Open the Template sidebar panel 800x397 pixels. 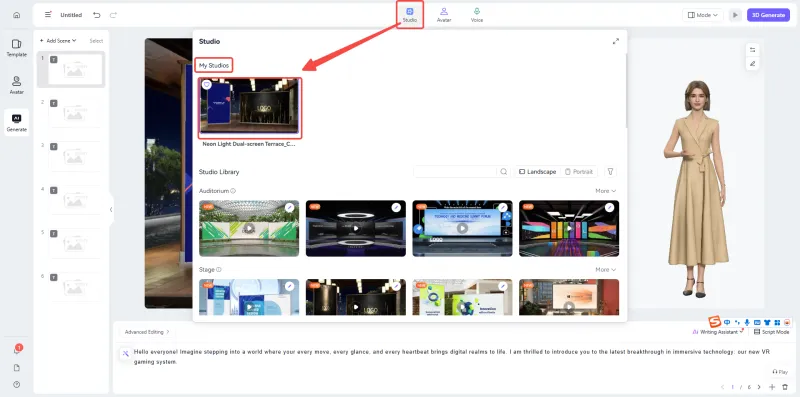tap(16, 48)
